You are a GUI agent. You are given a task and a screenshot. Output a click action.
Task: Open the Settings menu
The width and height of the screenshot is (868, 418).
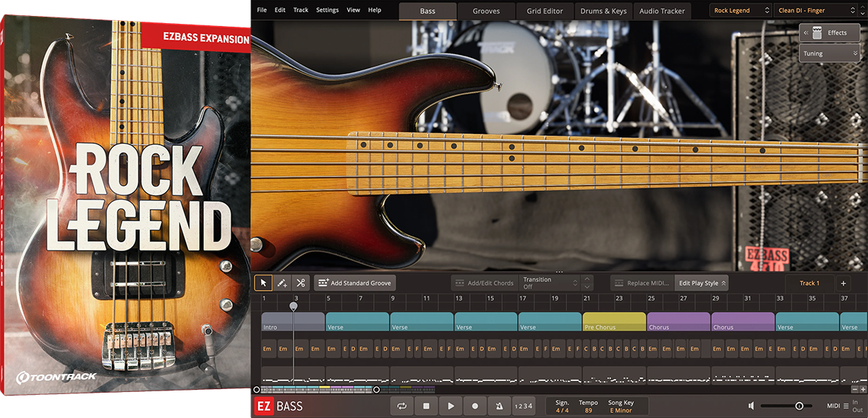click(x=327, y=10)
